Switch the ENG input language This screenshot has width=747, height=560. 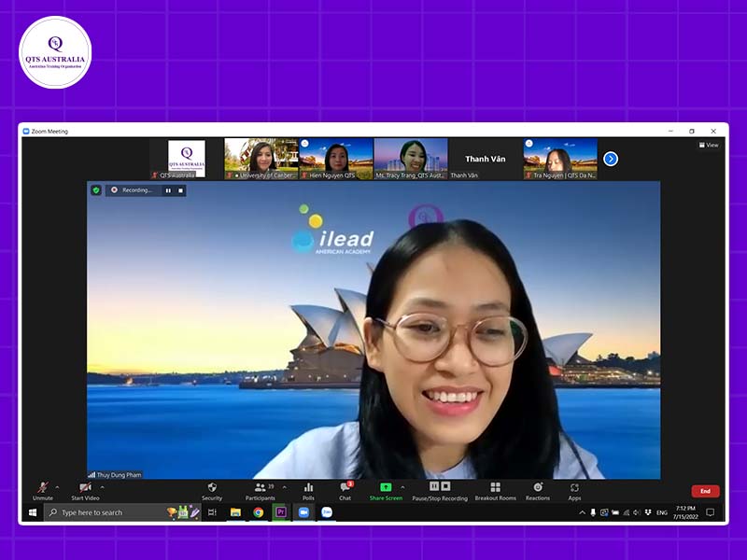pyautogui.click(x=662, y=512)
